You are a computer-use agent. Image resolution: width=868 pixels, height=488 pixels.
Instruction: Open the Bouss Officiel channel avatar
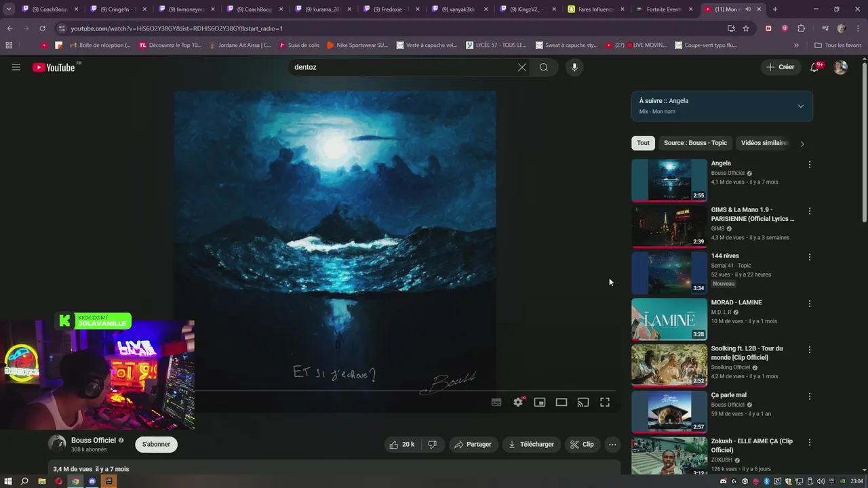coord(57,444)
